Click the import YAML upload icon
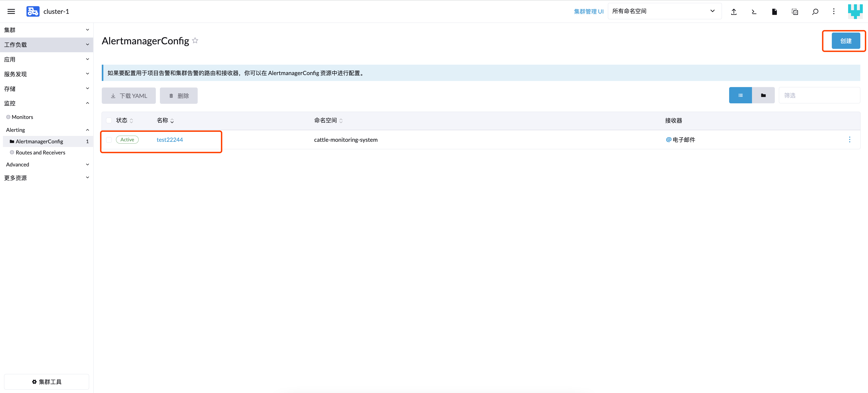This screenshot has width=868, height=393. (x=734, y=12)
